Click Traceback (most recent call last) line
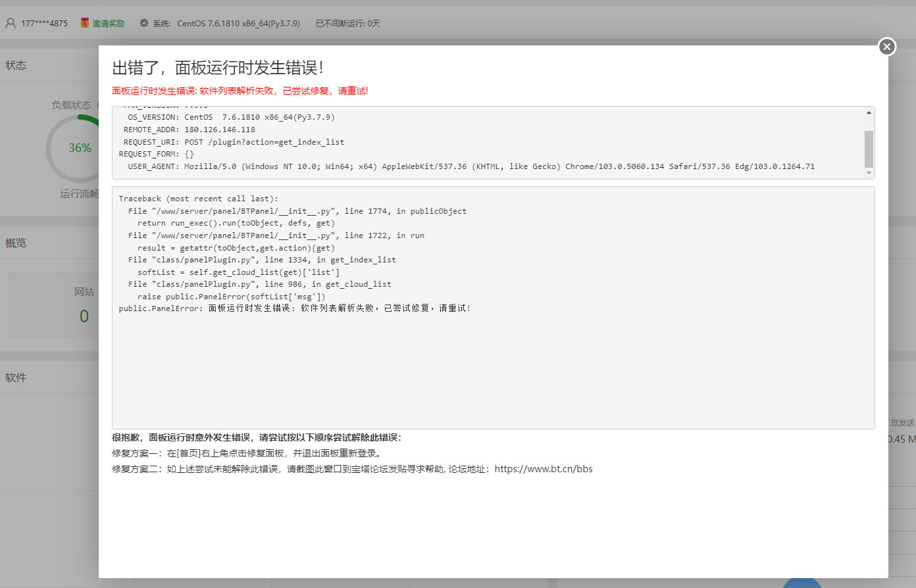Image resolution: width=916 pixels, height=588 pixels. click(x=198, y=199)
